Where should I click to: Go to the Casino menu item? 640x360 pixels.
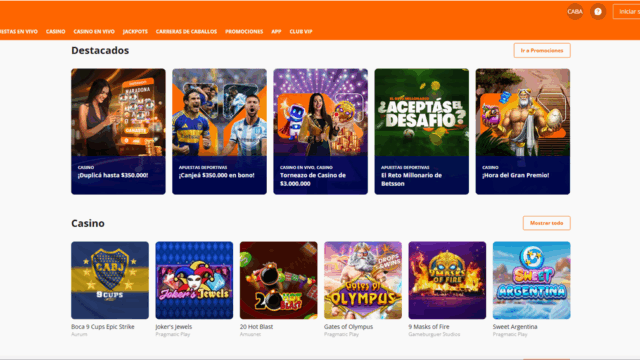click(x=56, y=31)
